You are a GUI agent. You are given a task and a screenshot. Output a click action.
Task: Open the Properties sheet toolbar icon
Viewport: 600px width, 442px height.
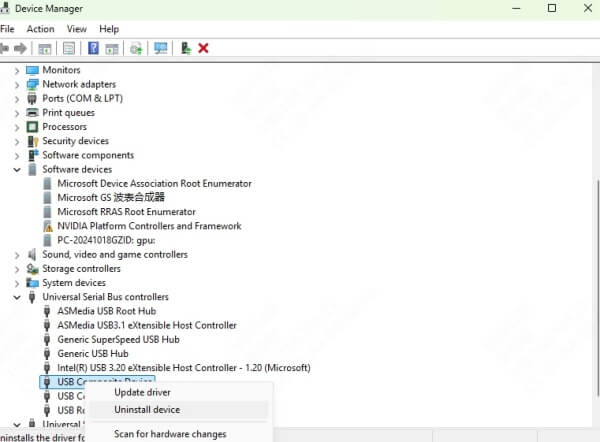coord(69,49)
